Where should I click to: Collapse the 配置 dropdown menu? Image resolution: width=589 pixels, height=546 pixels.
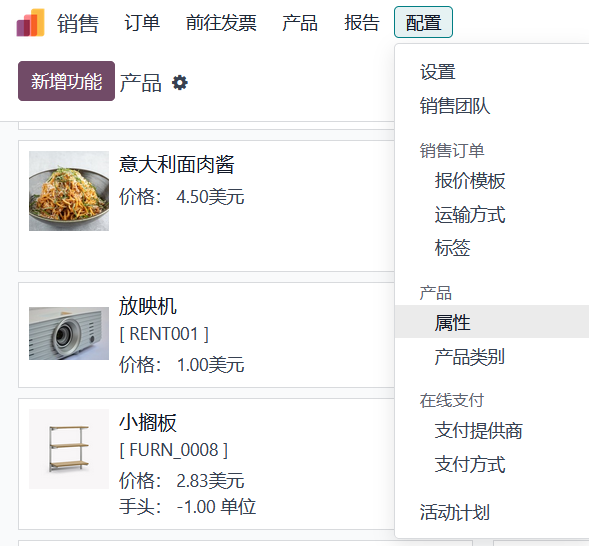pyautogui.click(x=423, y=23)
